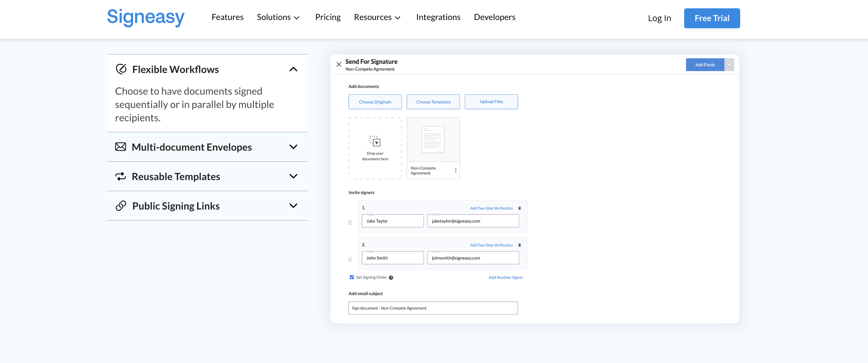This screenshot has width=868, height=363.
Task: Click Add Another Signer link
Action: click(506, 278)
